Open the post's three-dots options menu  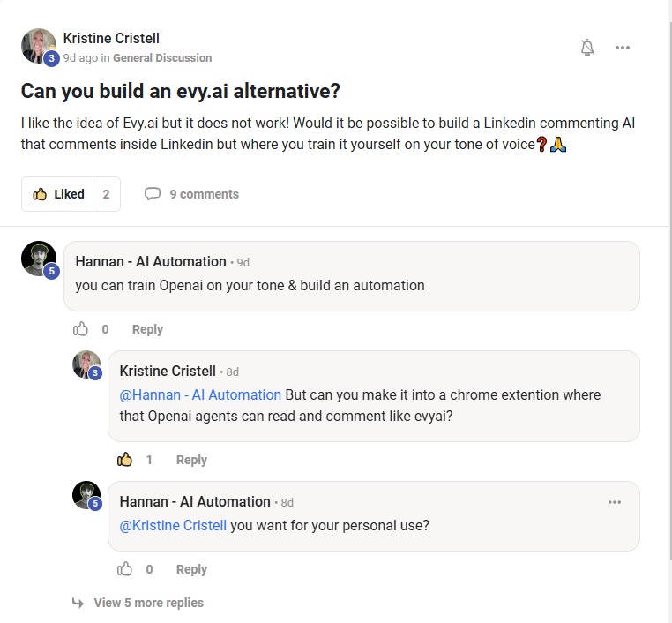[623, 48]
